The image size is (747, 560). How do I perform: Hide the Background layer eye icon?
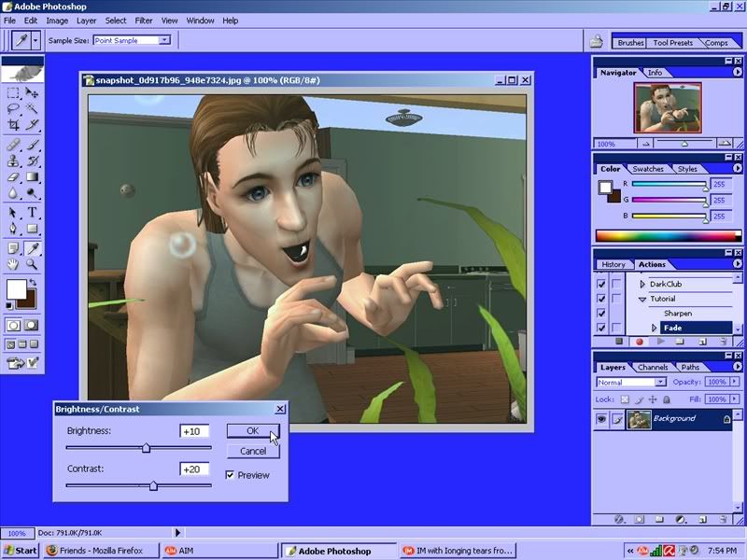coord(601,419)
